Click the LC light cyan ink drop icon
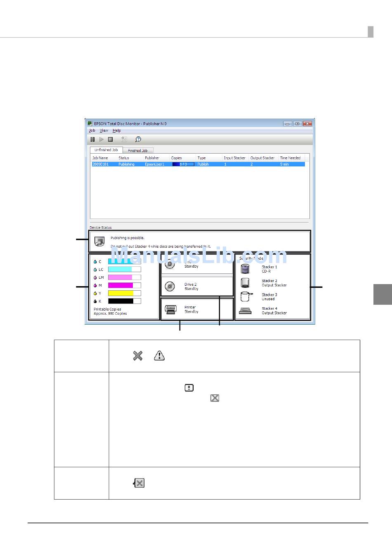392x555 pixels. click(95, 270)
